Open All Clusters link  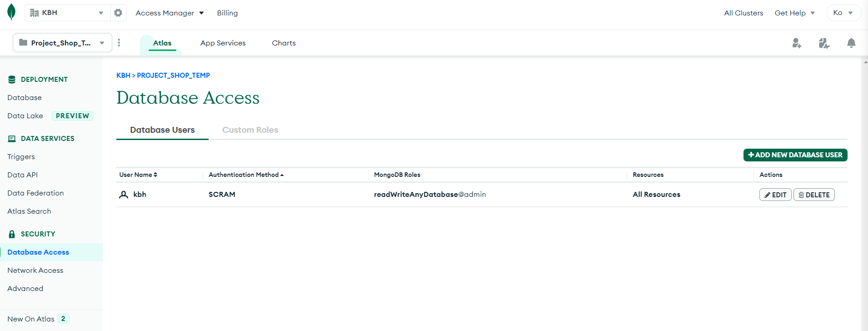[743, 13]
